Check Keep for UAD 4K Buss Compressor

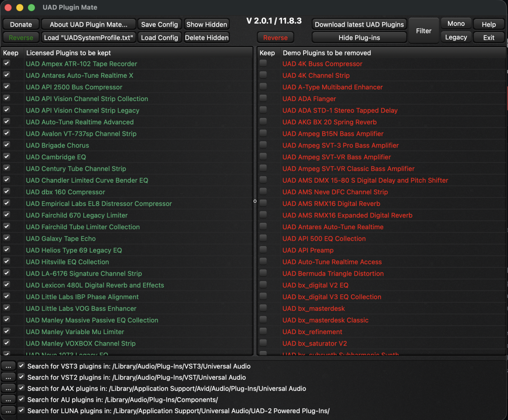pos(263,63)
